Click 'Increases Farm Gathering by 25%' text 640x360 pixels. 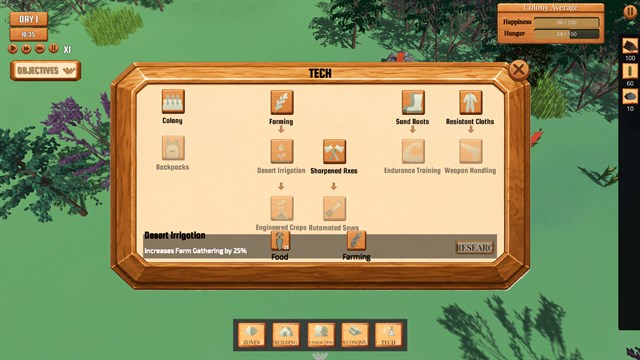(x=196, y=251)
